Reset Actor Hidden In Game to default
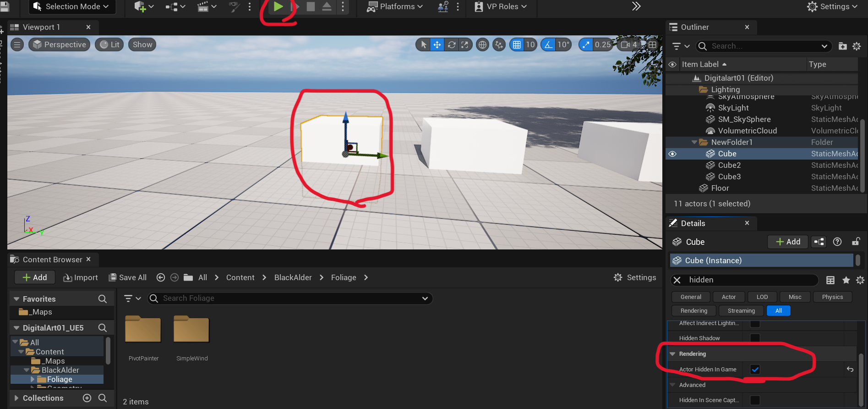 click(850, 369)
